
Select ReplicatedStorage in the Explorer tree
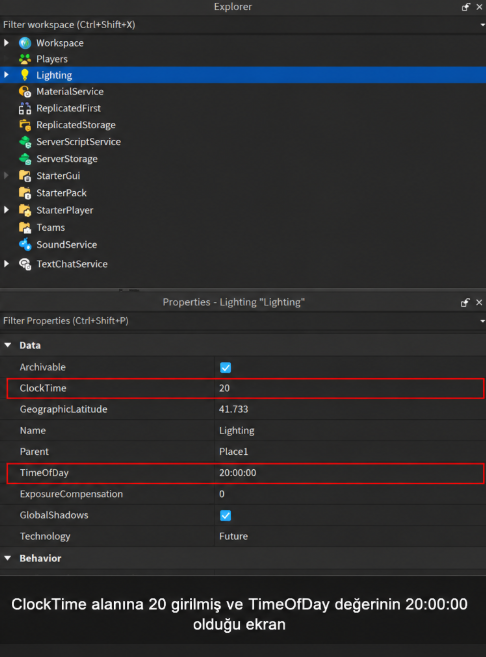[x=75, y=125]
